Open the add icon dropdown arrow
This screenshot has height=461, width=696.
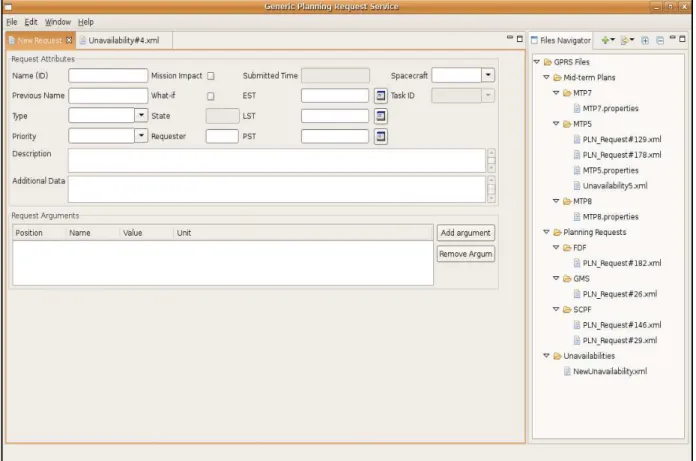tap(613, 40)
